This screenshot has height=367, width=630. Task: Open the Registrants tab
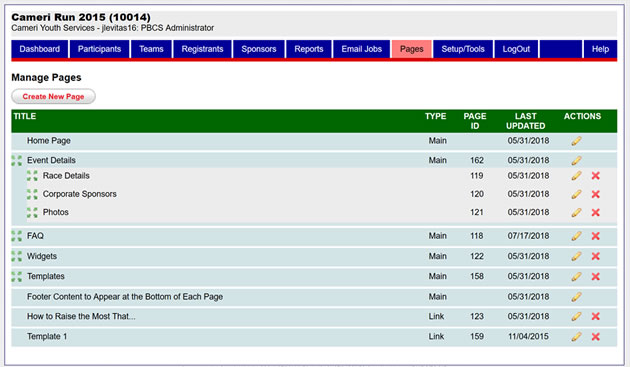click(x=202, y=49)
